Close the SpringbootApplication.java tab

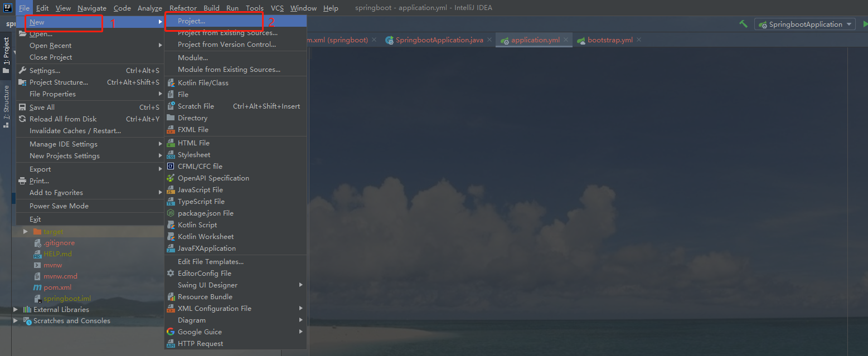click(x=489, y=40)
